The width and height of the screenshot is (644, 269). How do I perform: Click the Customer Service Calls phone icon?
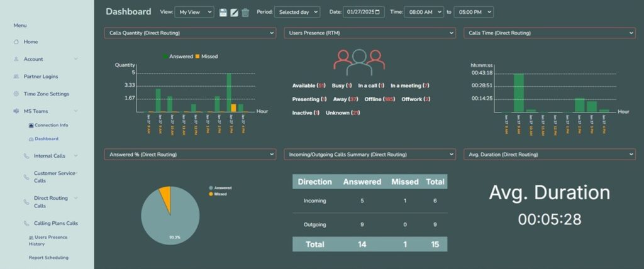tap(26, 177)
